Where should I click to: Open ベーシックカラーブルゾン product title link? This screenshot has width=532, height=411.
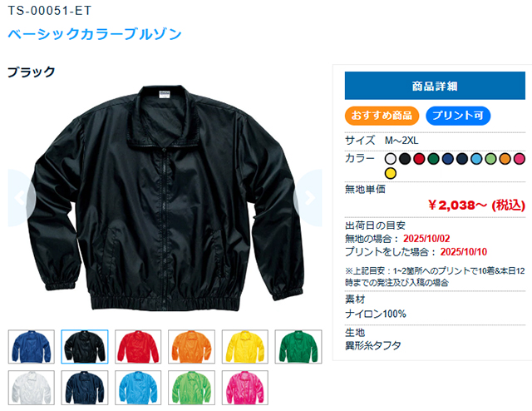tap(95, 34)
